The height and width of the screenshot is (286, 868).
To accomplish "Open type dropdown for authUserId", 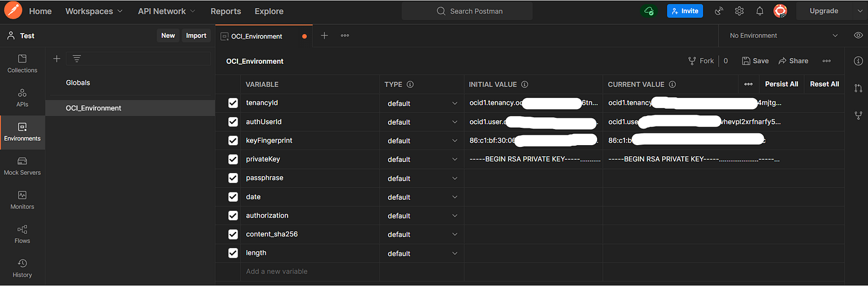I will [422, 122].
